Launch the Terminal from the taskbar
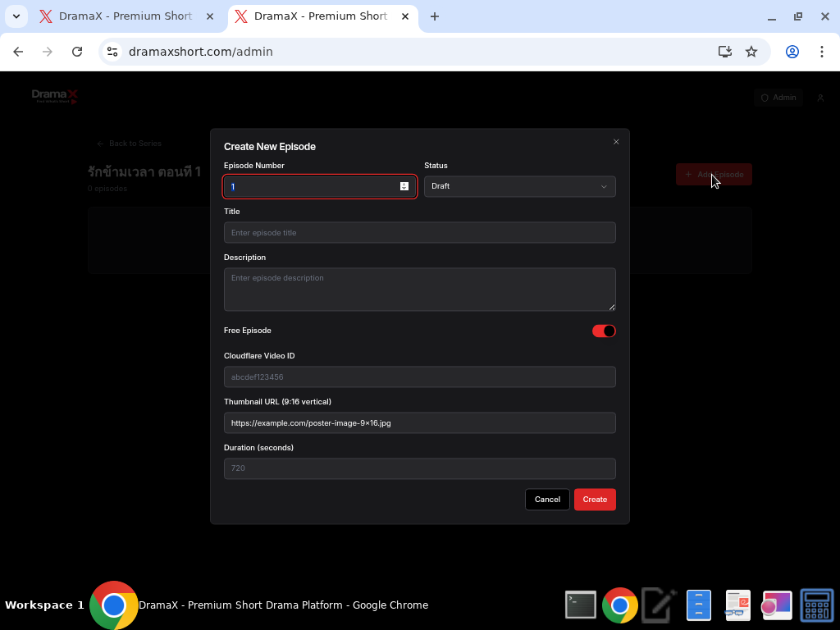The image size is (840, 630). [x=581, y=605]
